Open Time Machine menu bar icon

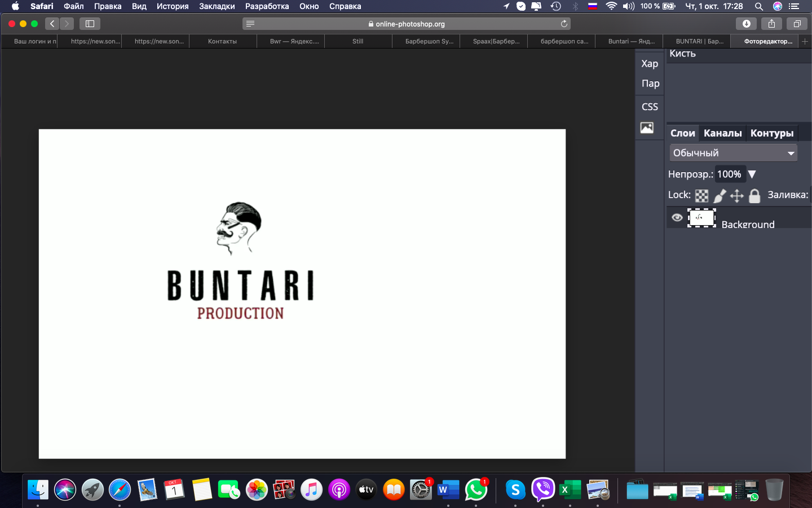pyautogui.click(x=556, y=6)
